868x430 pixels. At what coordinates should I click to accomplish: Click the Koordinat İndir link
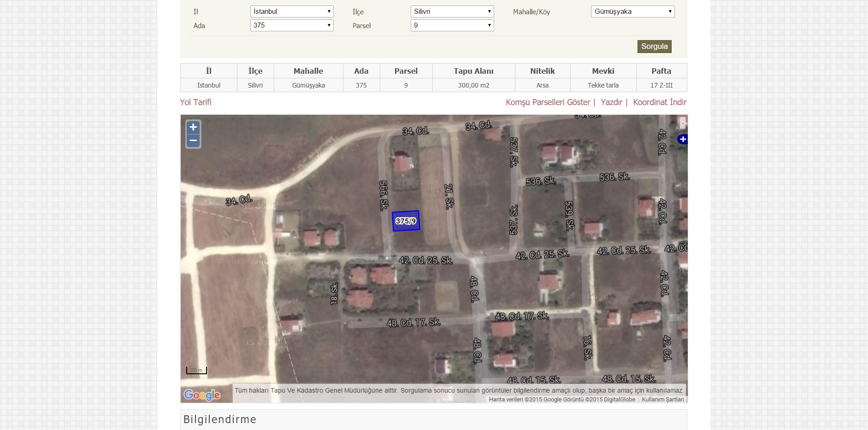point(660,102)
